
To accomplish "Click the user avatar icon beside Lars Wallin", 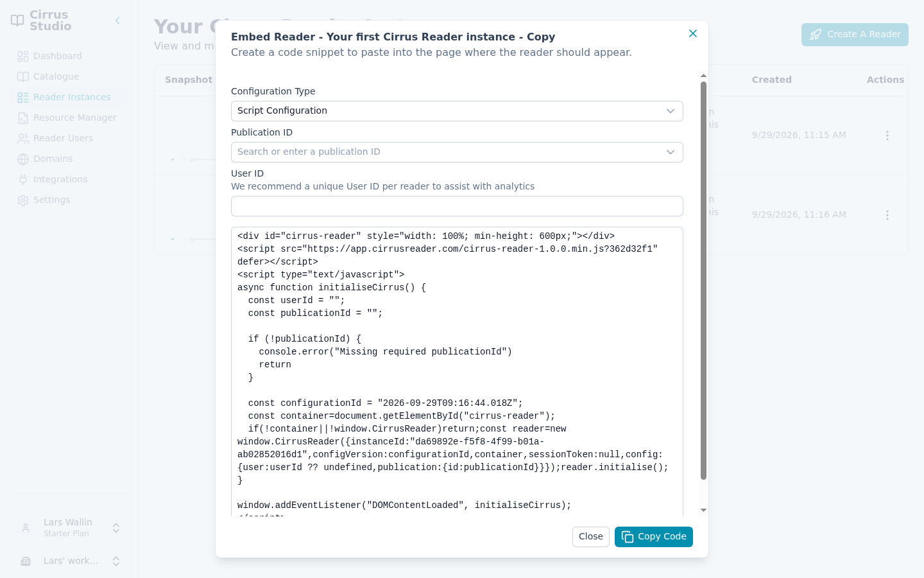I will pos(26,528).
